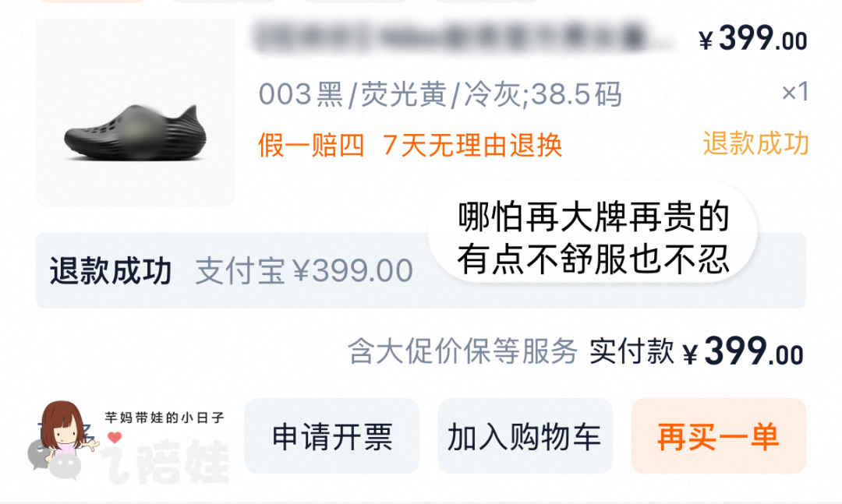Open the 退款成功 支付宝 ¥399.00 refund bar
The width and height of the screenshot is (842, 504).
[x=421, y=270]
